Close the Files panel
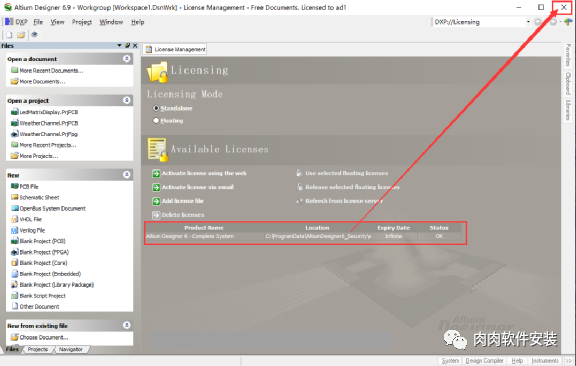 (135, 46)
